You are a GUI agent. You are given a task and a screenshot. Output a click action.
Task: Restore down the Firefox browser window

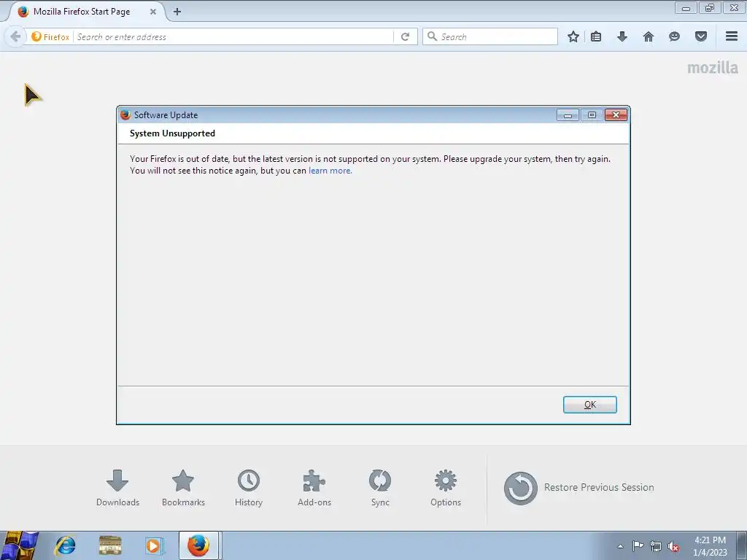pyautogui.click(x=710, y=7)
